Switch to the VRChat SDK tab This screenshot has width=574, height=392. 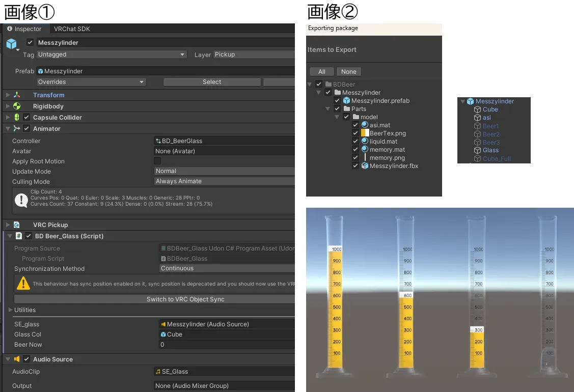point(72,29)
